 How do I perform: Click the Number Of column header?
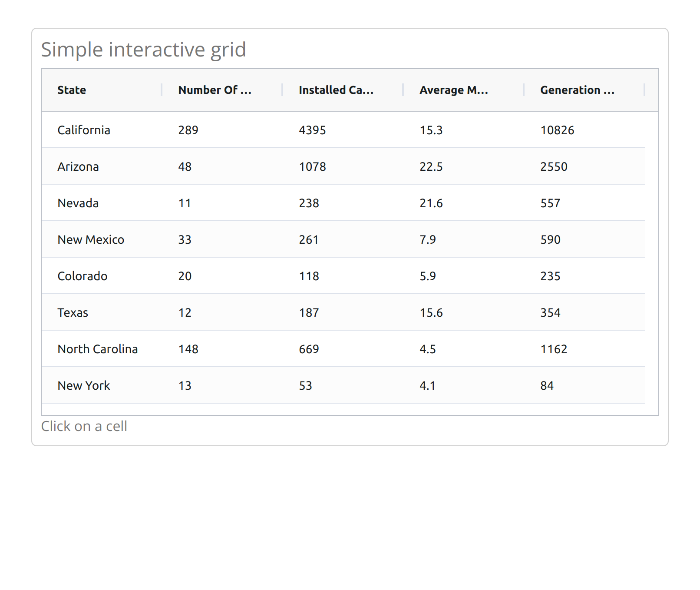click(222, 90)
